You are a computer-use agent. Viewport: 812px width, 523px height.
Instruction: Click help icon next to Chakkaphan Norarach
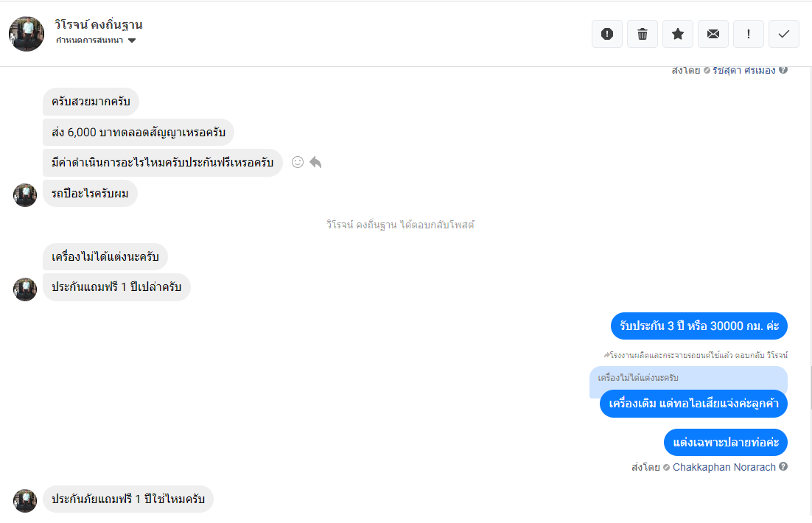(x=783, y=466)
